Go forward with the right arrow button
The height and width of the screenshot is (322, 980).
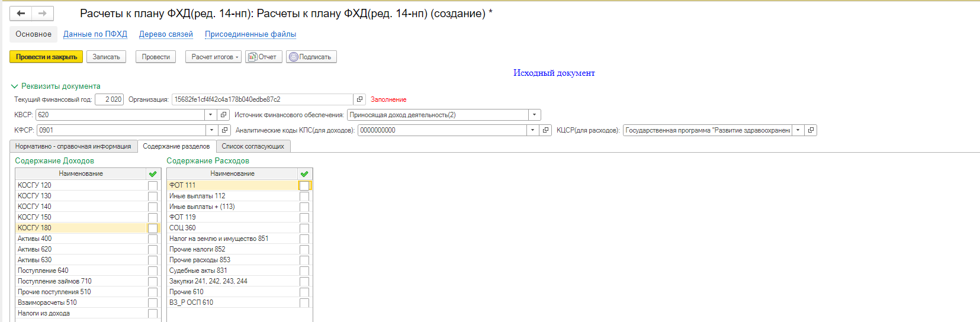(x=43, y=13)
